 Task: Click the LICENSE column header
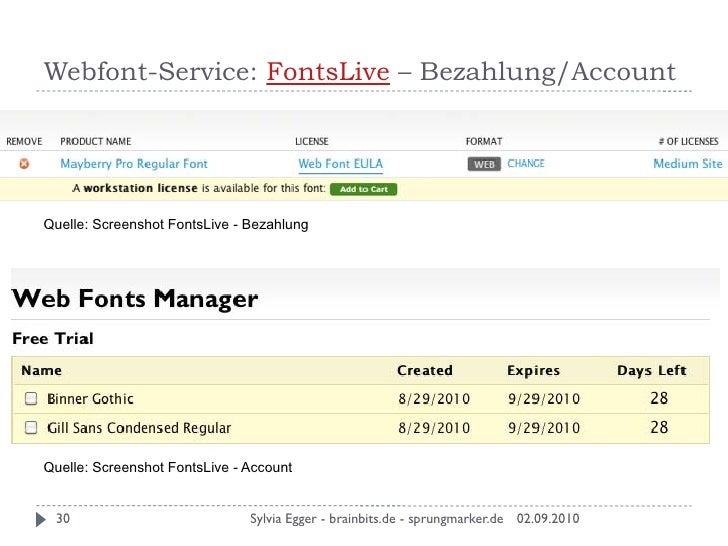tap(312, 141)
